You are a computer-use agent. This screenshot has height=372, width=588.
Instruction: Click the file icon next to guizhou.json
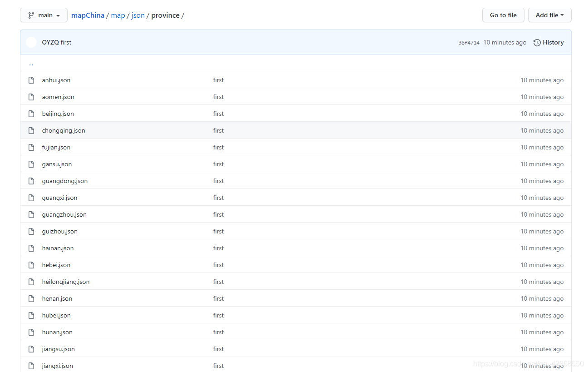point(31,231)
